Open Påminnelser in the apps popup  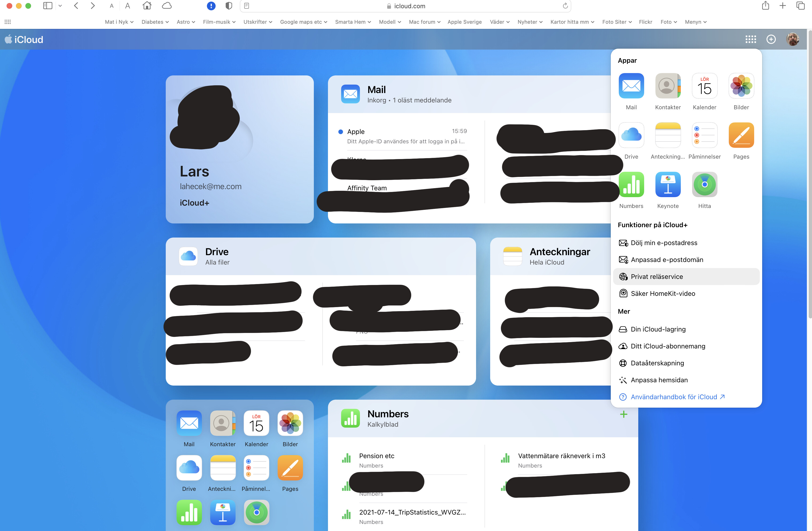point(704,135)
